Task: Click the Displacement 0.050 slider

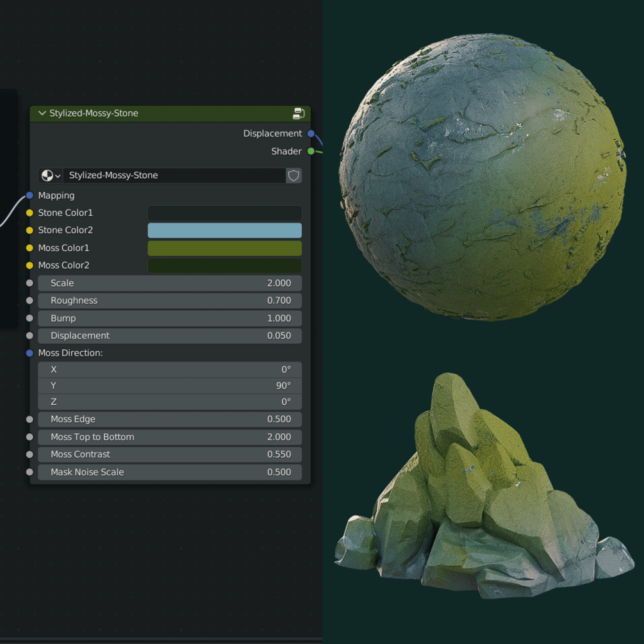Action: point(170,335)
